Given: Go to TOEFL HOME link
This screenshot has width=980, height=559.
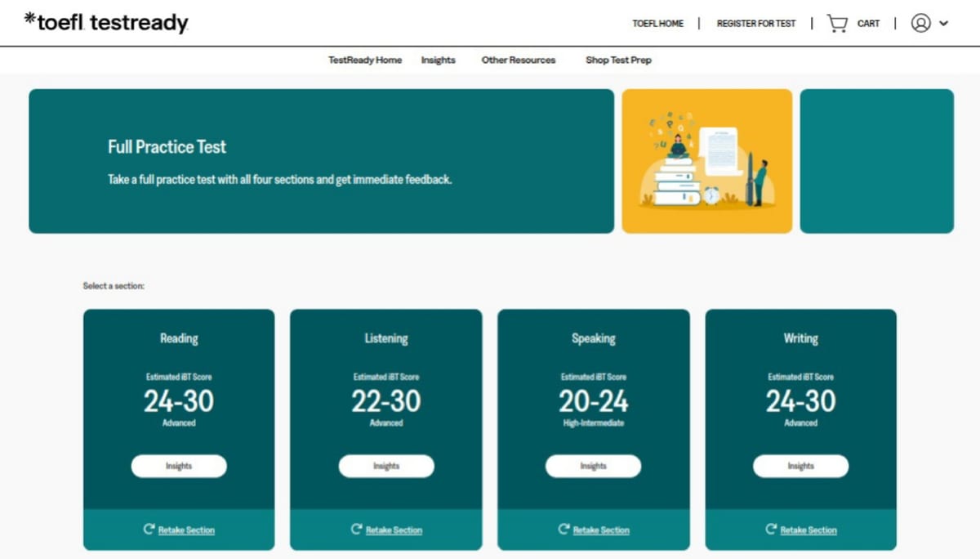Looking at the screenshot, I should pos(657,24).
